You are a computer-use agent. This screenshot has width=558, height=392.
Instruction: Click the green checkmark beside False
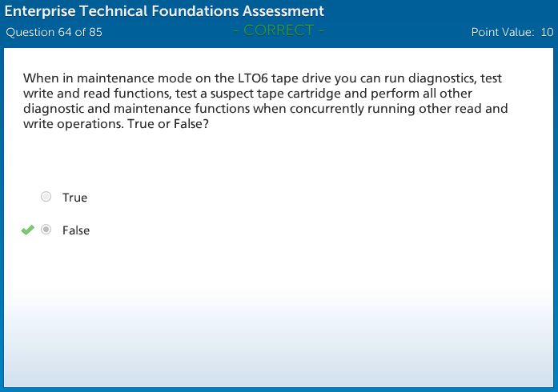[x=27, y=230]
